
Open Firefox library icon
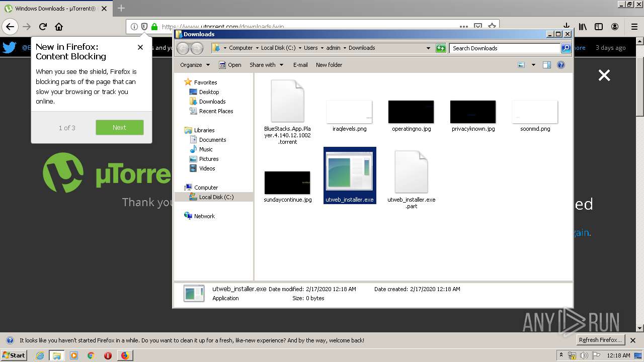583,27
